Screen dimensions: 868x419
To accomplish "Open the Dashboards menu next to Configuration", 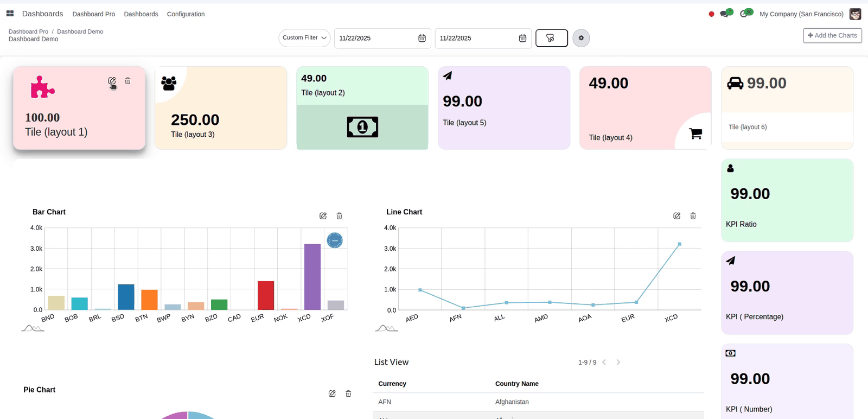I will (x=141, y=14).
